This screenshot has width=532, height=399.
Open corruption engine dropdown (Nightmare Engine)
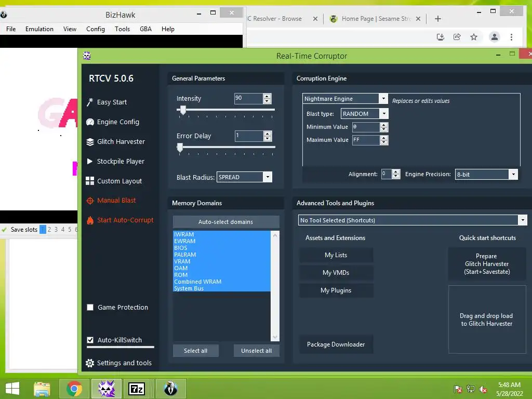383,98
